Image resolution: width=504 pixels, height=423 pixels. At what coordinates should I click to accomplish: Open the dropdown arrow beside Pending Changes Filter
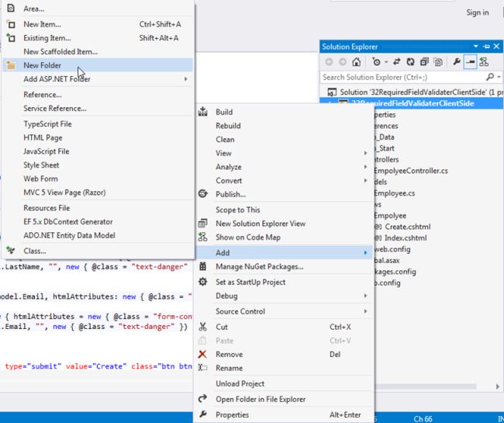pyautogui.click(x=386, y=62)
